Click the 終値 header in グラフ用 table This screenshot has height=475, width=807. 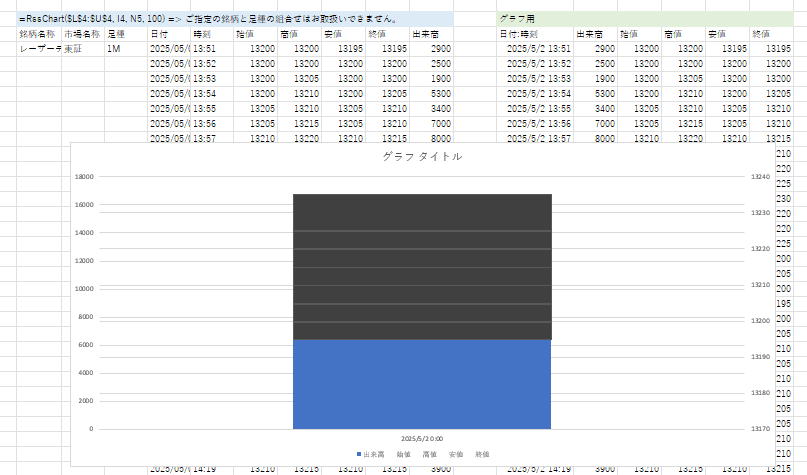tap(771, 34)
